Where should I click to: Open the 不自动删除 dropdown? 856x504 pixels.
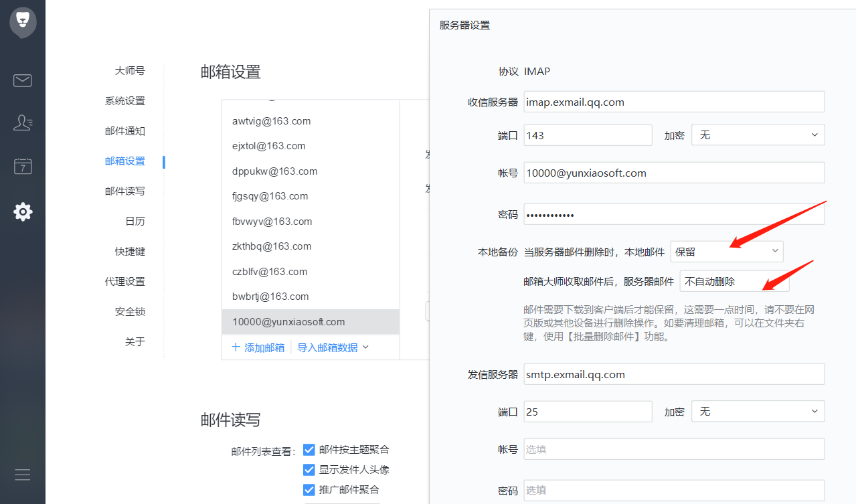coord(734,280)
